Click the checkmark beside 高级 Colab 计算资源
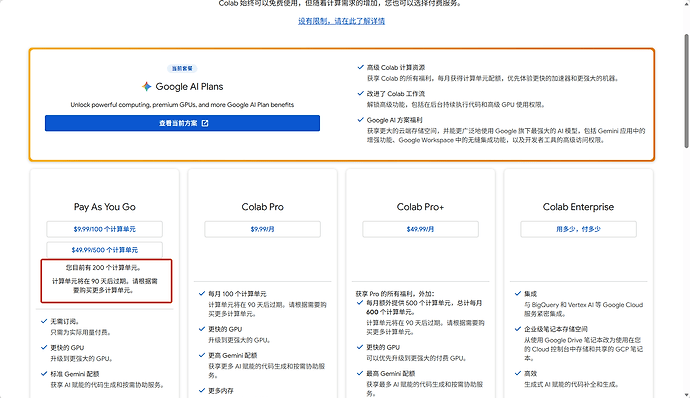This screenshot has height=398, width=690. (360, 67)
